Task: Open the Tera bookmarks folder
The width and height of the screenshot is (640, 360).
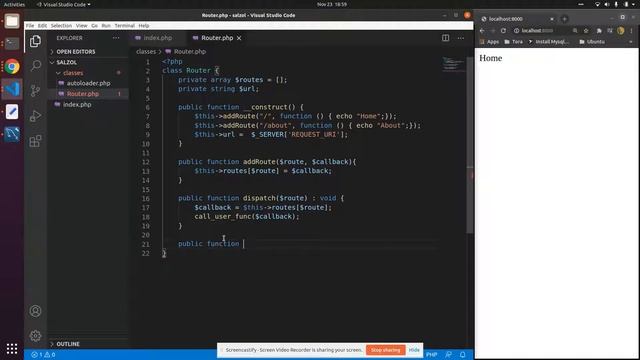Action: coord(513,42)
